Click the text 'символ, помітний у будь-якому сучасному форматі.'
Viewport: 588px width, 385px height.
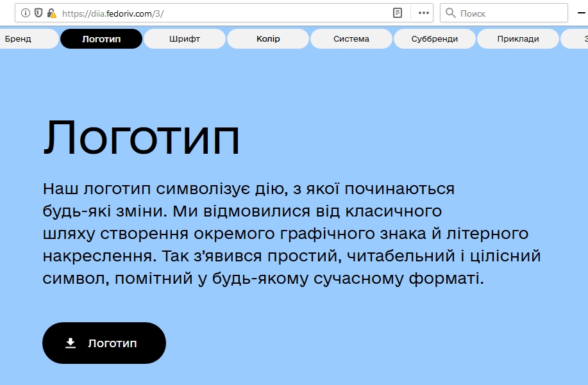(x=264, y=279)
